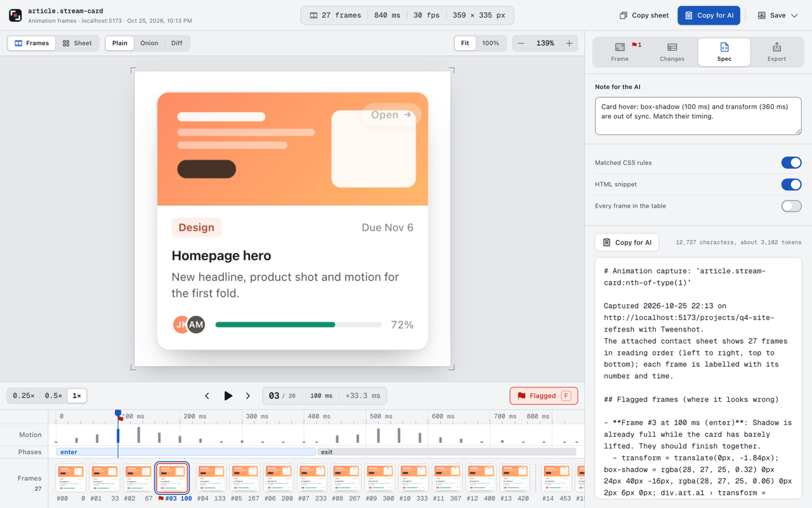Expand the Save dropdown menu
Image resolution: width=812 pixels, height=508 pixels.
click(x=778, y=15)
